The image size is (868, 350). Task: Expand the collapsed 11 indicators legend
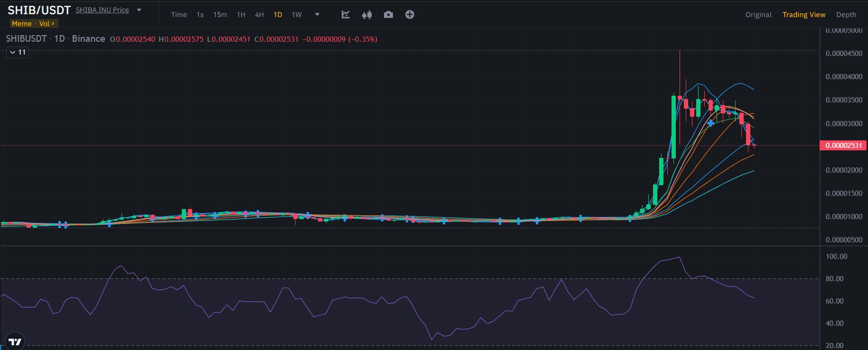(18, 52)
